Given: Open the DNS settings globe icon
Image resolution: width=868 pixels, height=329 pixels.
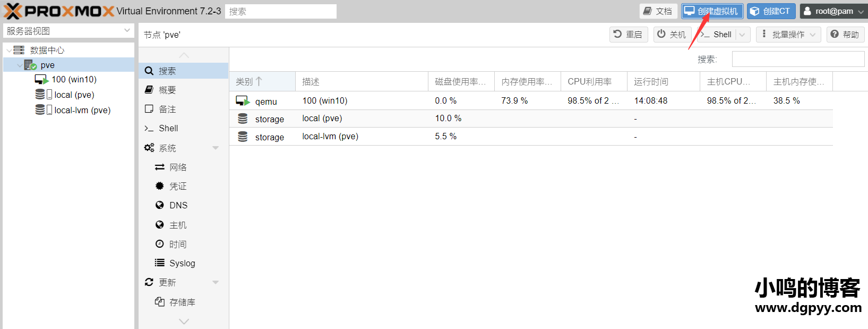Looking at the screenshot, I should 159,205.
